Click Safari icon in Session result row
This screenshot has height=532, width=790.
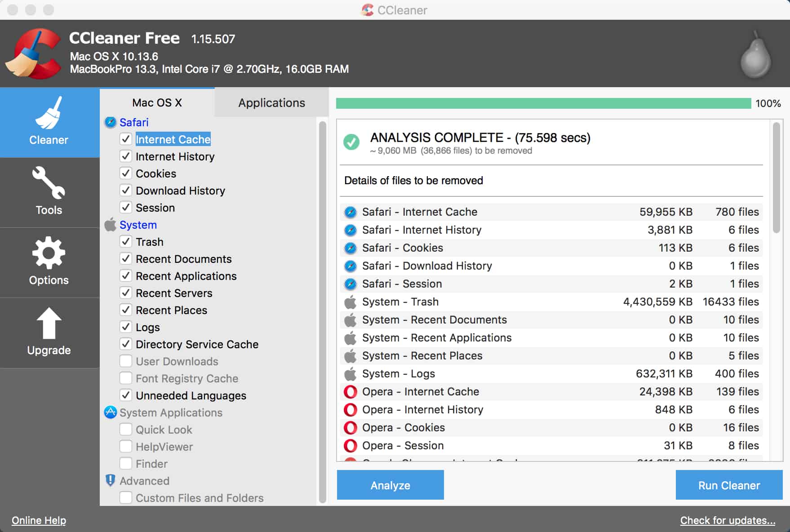[351, 284]
